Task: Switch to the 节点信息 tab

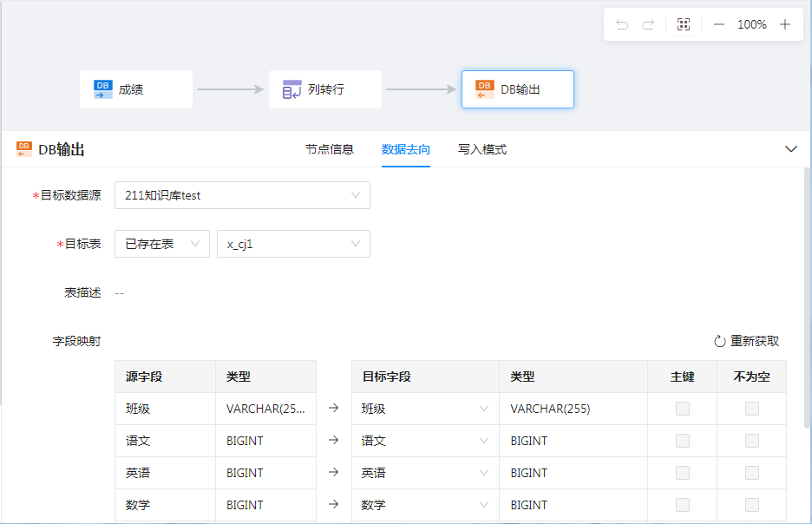Action: pyautogui.click(x=330, y=149)
